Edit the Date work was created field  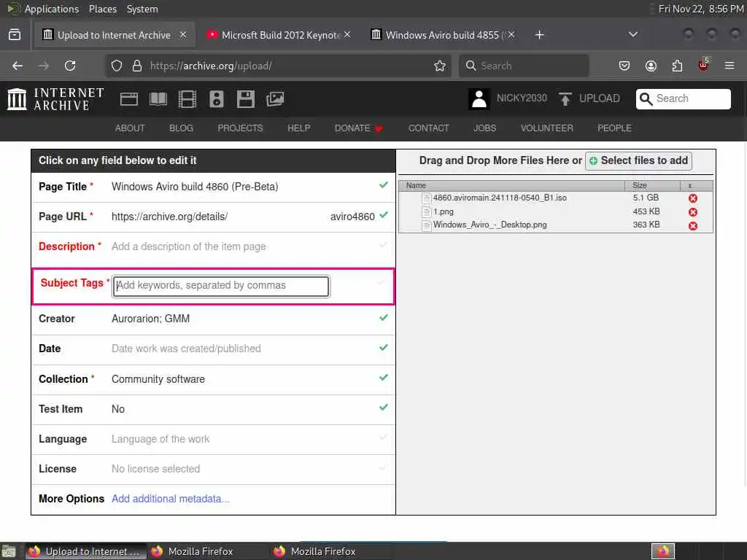point(214,349)
